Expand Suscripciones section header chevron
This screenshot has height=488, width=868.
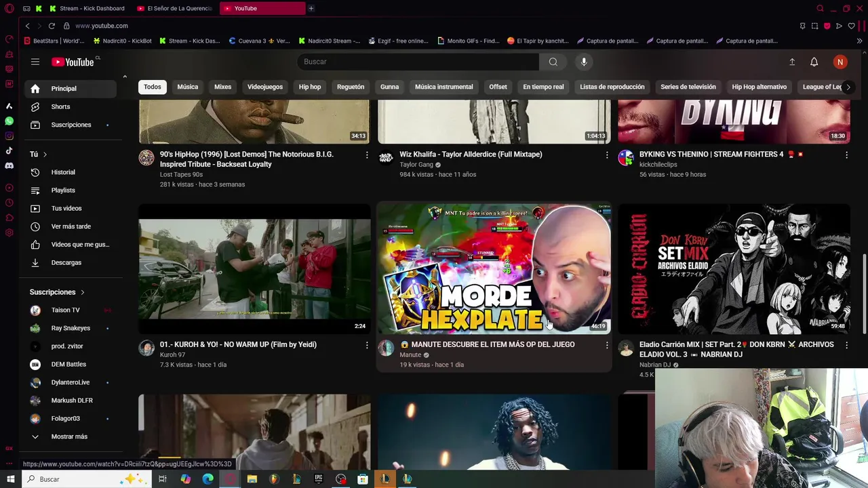83,292
